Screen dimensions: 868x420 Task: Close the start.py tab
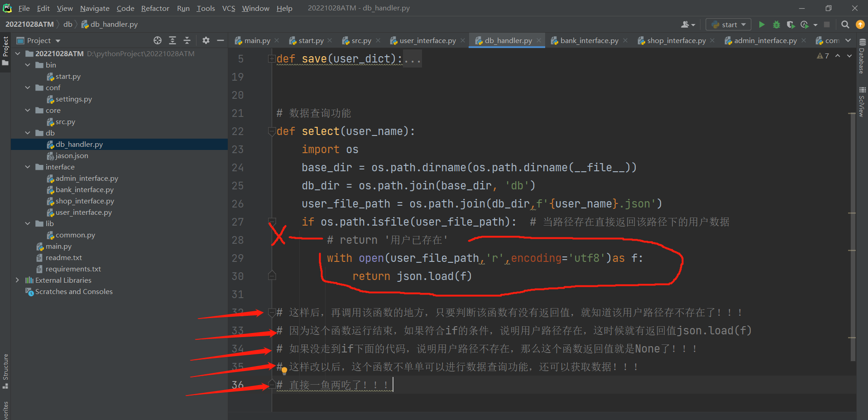[x=330, y=40]
